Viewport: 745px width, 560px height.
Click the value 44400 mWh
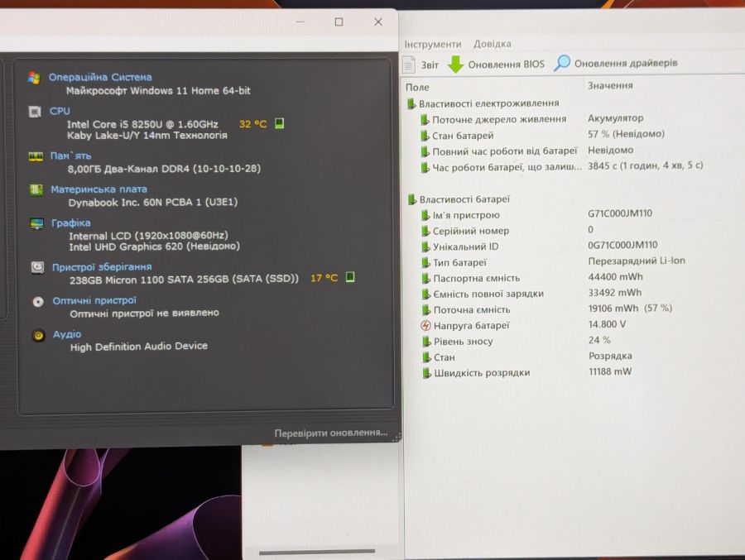point(615,277)
